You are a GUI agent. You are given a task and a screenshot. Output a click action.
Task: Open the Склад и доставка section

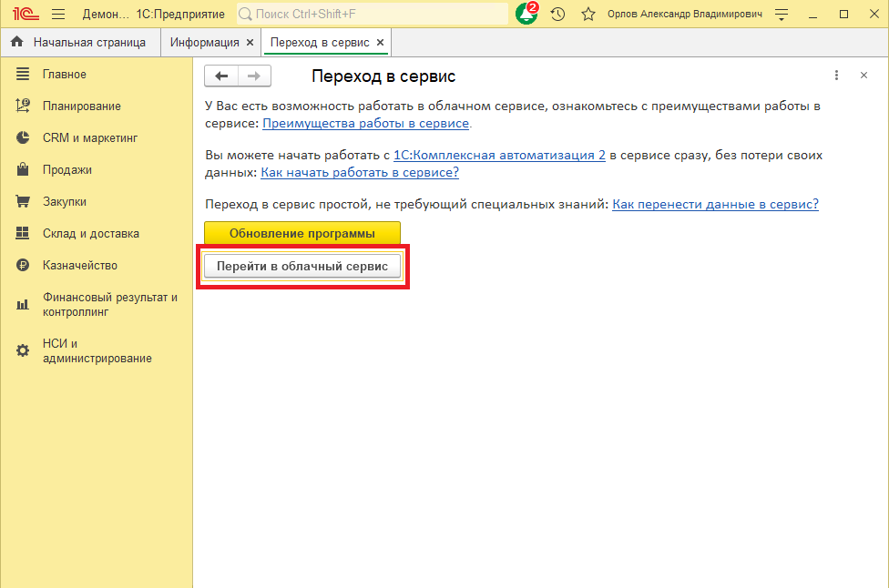pos(91,233)
